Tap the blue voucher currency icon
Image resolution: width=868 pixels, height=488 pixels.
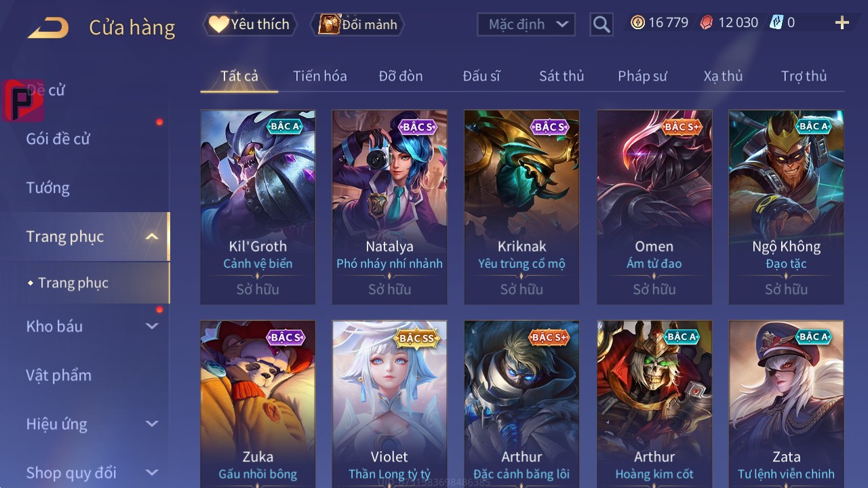click(x=776, y=23)
